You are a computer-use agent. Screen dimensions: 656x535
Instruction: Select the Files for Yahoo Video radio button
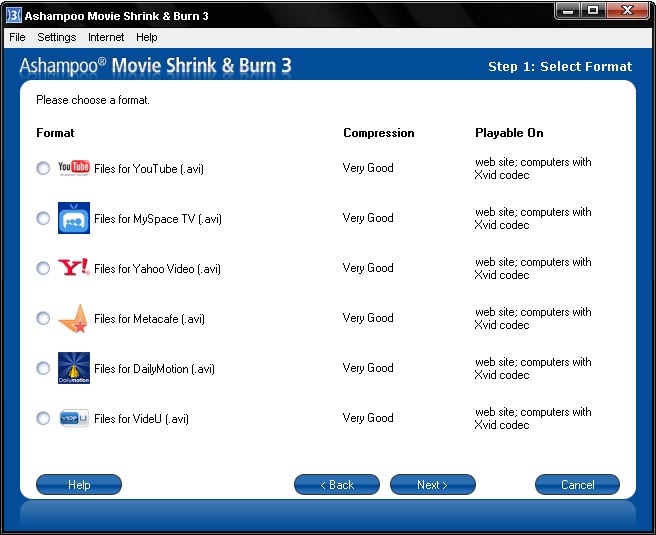43,268
